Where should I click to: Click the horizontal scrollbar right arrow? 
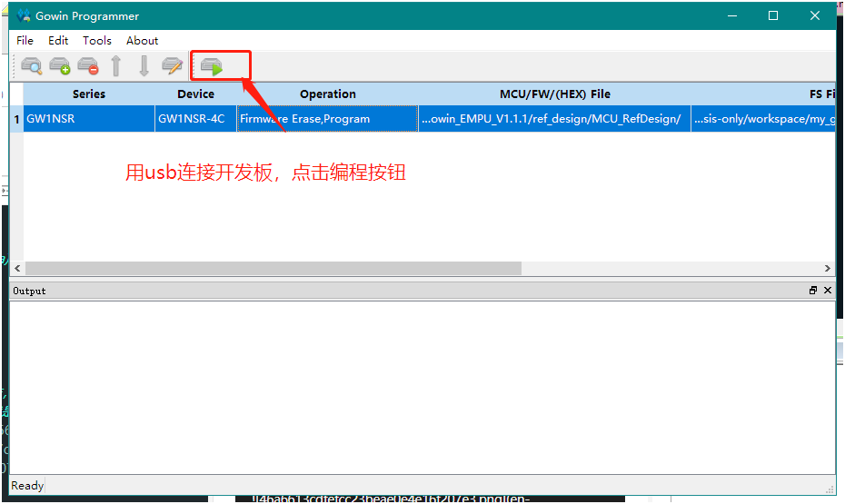[x=827, y=268]
